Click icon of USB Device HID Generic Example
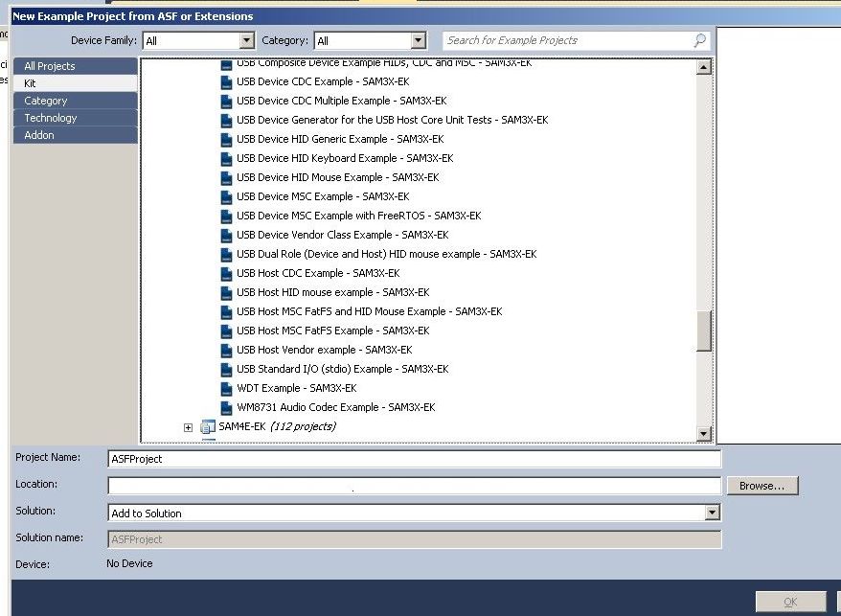The image size is (841, 616). click(226, 140)
